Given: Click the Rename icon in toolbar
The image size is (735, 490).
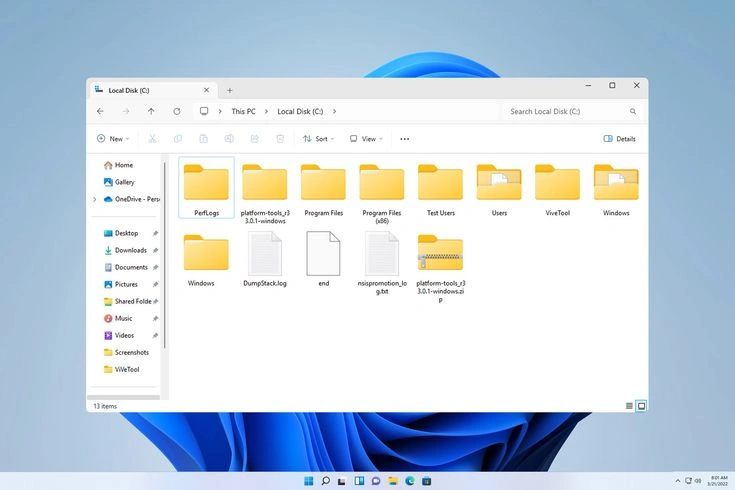Looking at the screenshot, I should coord(229,139).
